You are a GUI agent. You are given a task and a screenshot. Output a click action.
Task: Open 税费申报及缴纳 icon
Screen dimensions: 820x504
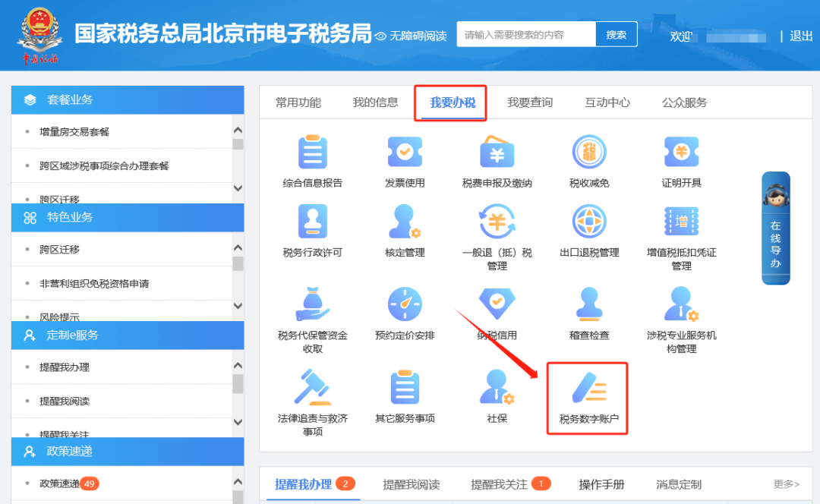coord(497,152)
